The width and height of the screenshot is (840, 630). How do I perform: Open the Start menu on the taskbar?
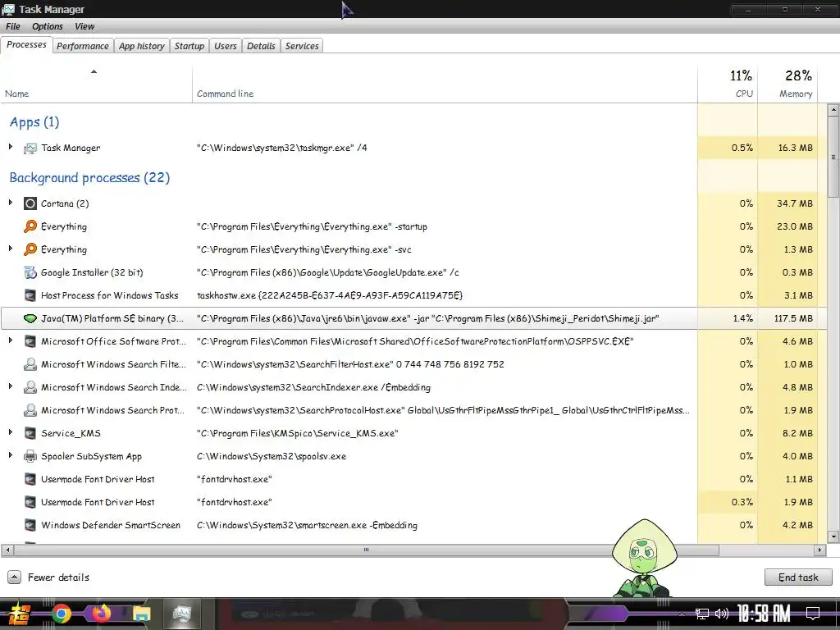[20, 614]
